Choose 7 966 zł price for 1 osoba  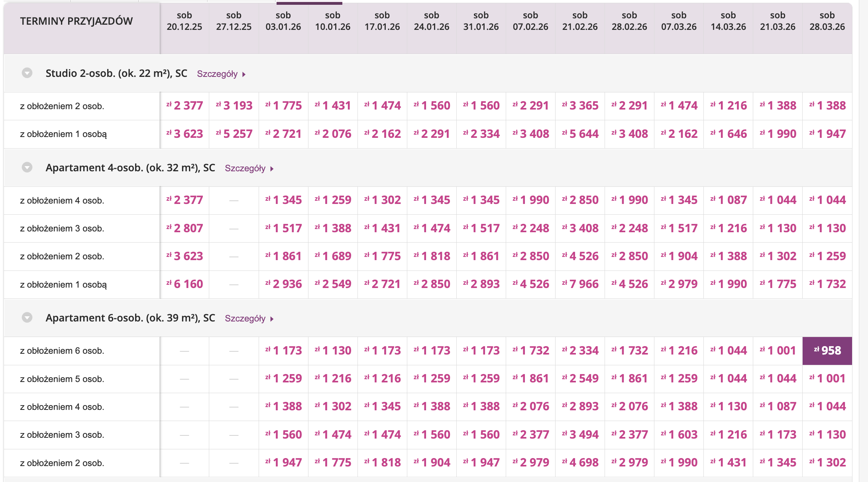[x=580, y=284]
